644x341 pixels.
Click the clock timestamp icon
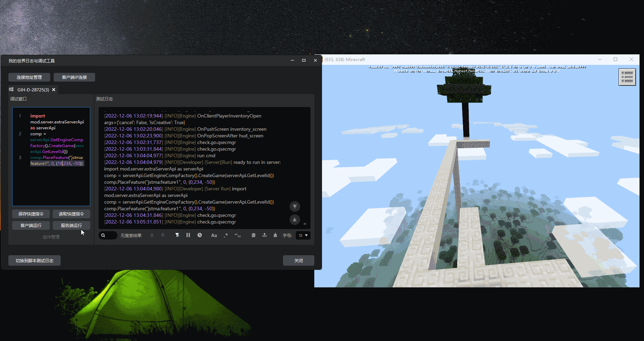200,235
